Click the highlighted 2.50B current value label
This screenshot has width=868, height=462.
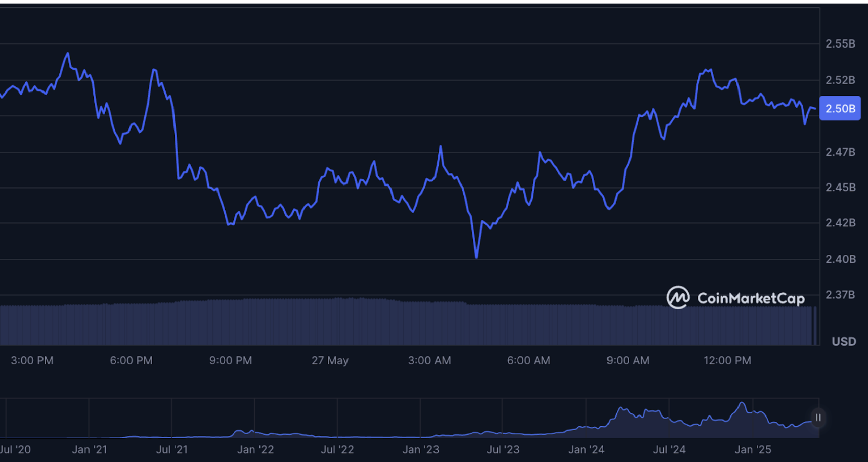click(840, 108)
